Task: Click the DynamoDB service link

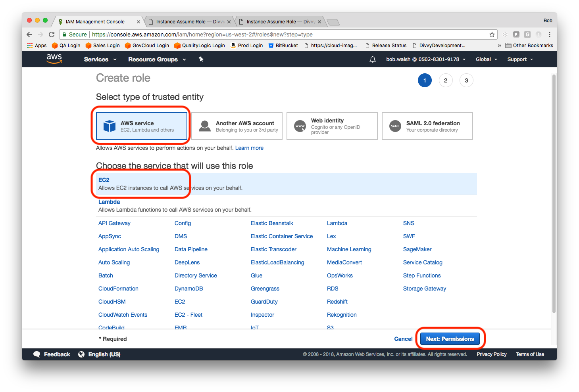Action: pos(189,289)
